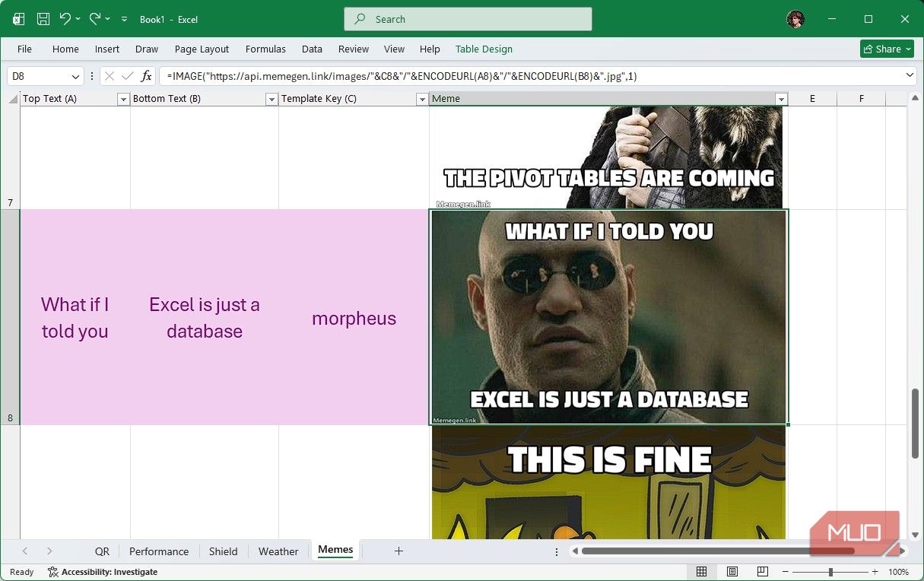Click in the Search box
This screenshot has width=924, height=581.
(468, 19)
